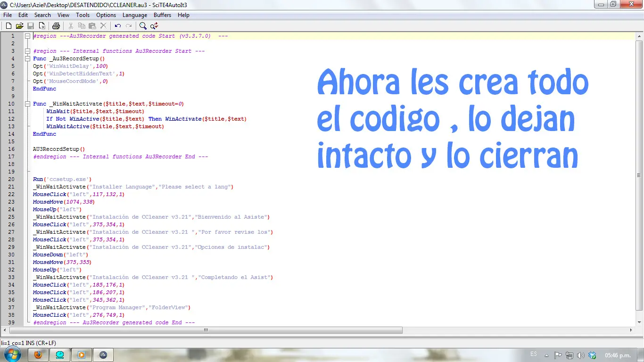Viewport: 644px width, 362px height.
Task: Open the Language menu
Action: [x=135, y=15]
